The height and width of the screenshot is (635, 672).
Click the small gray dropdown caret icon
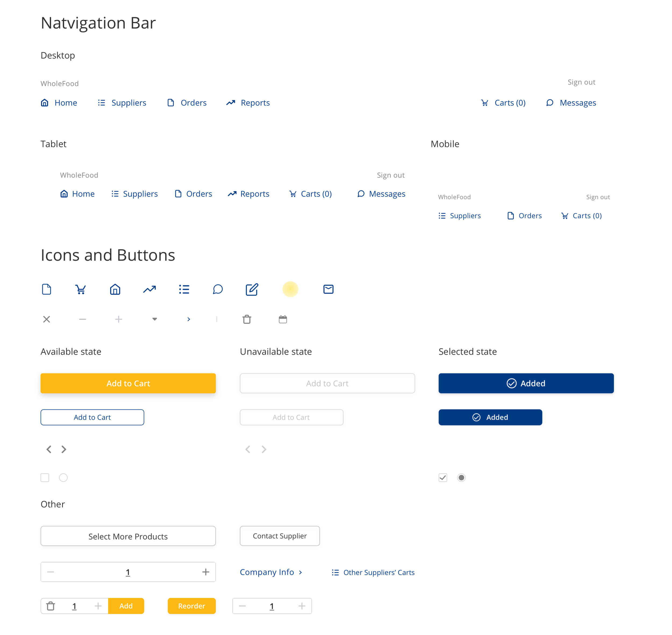tap(155, 319)
